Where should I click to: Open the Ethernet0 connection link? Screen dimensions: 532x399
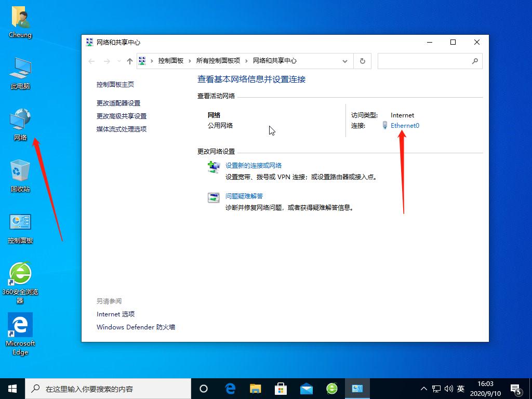coord(405,125)
